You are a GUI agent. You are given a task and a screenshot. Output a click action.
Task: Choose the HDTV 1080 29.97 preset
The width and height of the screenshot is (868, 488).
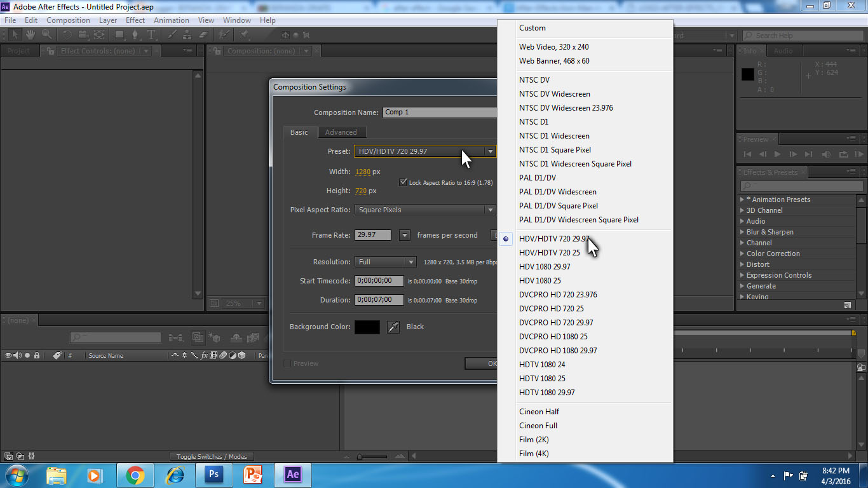click(x=546, y=392)
